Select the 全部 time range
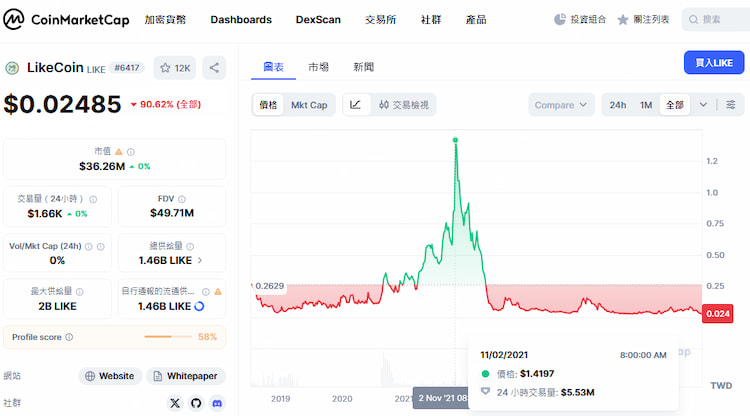 point(675,105)
